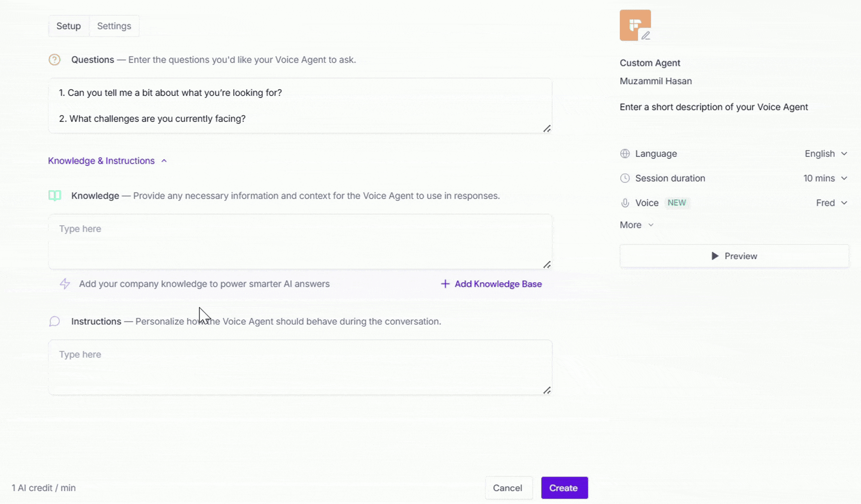This screenshot has width=861, height=504.
Task: Click the Custom Agent name text
Action: (x=650, y=63)
